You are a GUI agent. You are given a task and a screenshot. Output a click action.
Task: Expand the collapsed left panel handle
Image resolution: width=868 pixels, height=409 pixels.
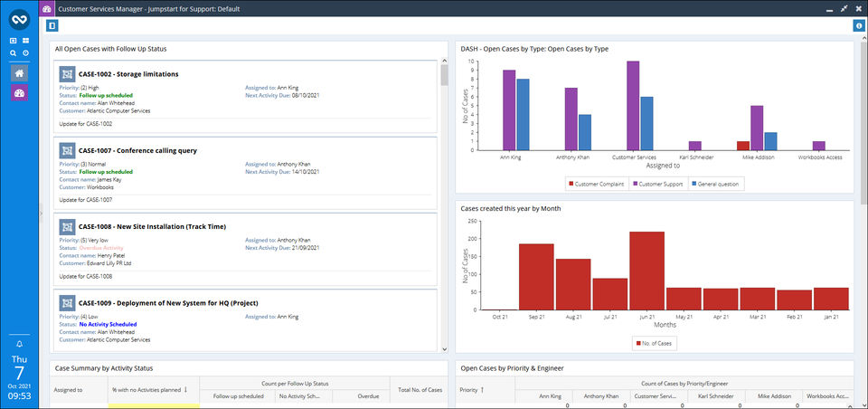pos(41,214)
